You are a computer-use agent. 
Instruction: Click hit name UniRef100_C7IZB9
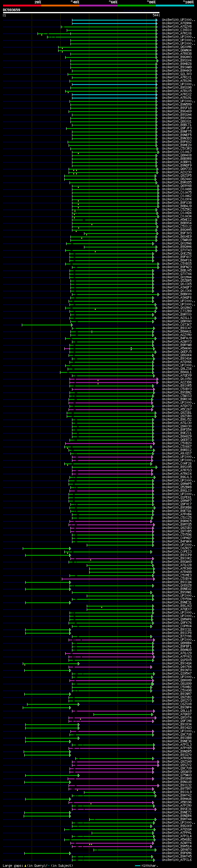pyautogui.click(x=177, y=311)
